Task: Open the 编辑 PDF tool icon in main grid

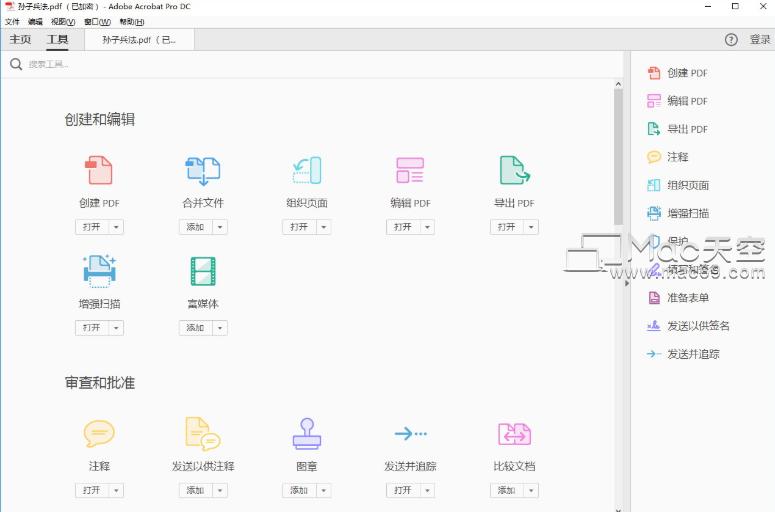Action: 410,170
